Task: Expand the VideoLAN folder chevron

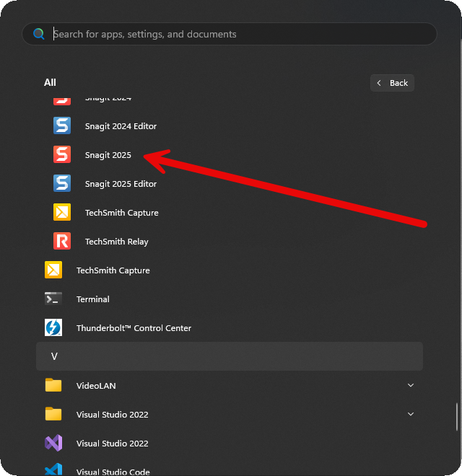Action: (411, 385)
